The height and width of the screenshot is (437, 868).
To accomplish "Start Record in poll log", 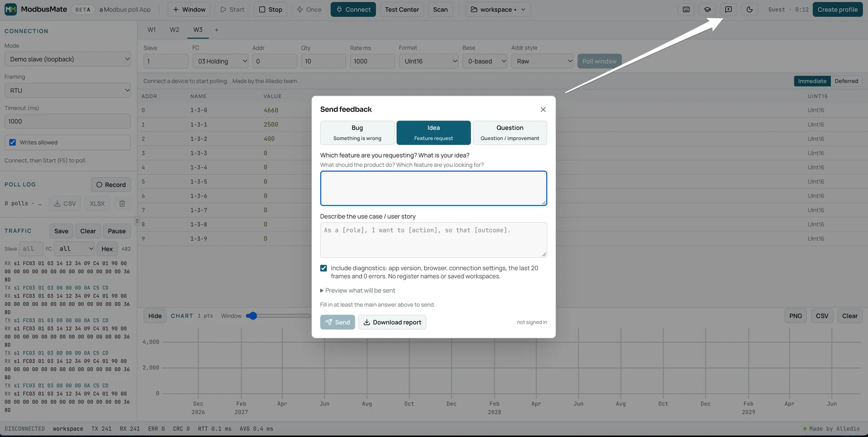I will [x=111, y=185].
